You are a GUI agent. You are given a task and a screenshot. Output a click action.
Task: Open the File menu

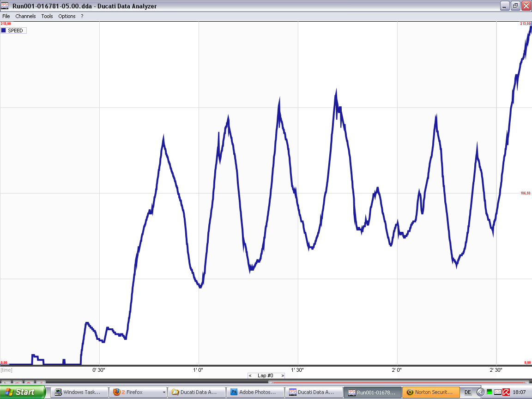6,16
